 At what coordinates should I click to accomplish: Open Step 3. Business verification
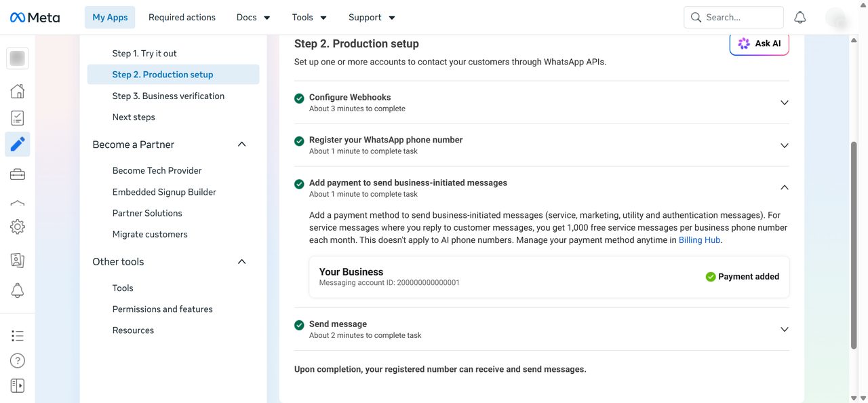pyautogui.click(x=168, y=96)
